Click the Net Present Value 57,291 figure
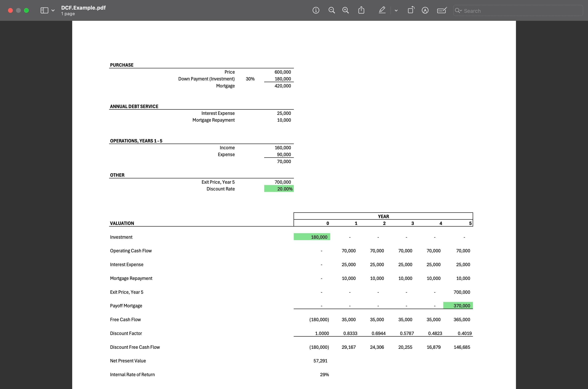Image resolution: width=588 pixels, height=389 pixels. click(x=320, y=361)
